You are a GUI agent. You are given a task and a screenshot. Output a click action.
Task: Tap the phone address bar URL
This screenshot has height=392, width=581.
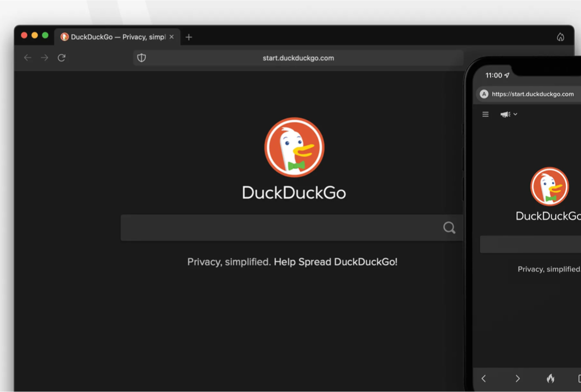click(x=533, y=94)
